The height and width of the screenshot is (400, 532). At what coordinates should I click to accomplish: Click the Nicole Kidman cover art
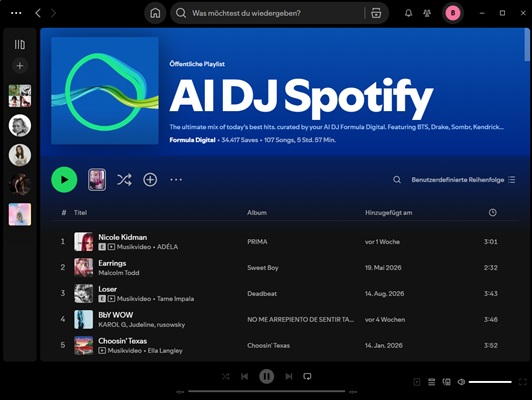pos(83,242)
